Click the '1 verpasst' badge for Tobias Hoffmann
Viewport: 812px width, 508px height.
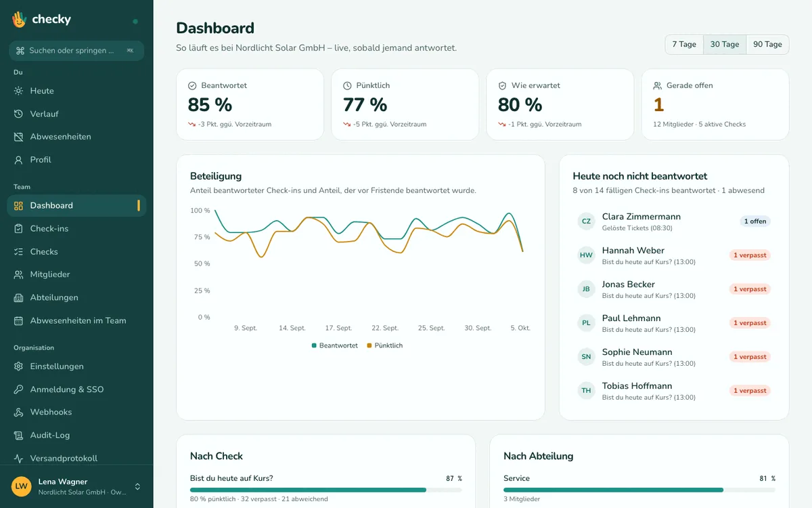[x=750, y=391]
